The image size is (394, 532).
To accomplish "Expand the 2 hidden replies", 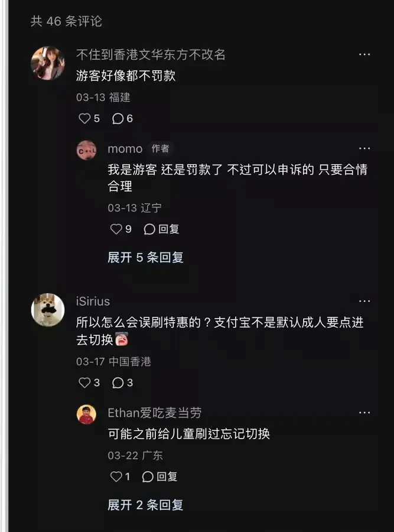I will pos(145,505).
